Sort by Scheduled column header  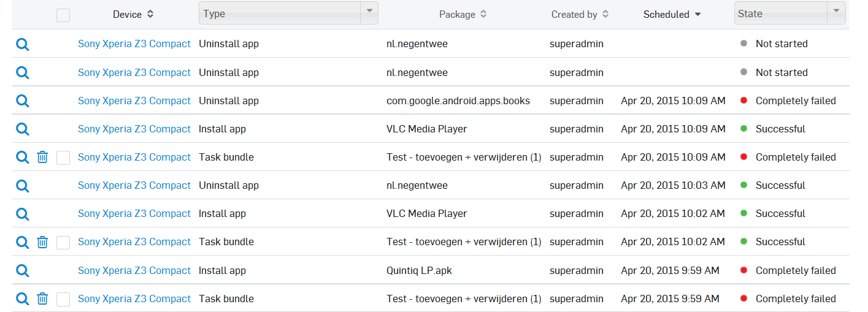pos(672,14)
